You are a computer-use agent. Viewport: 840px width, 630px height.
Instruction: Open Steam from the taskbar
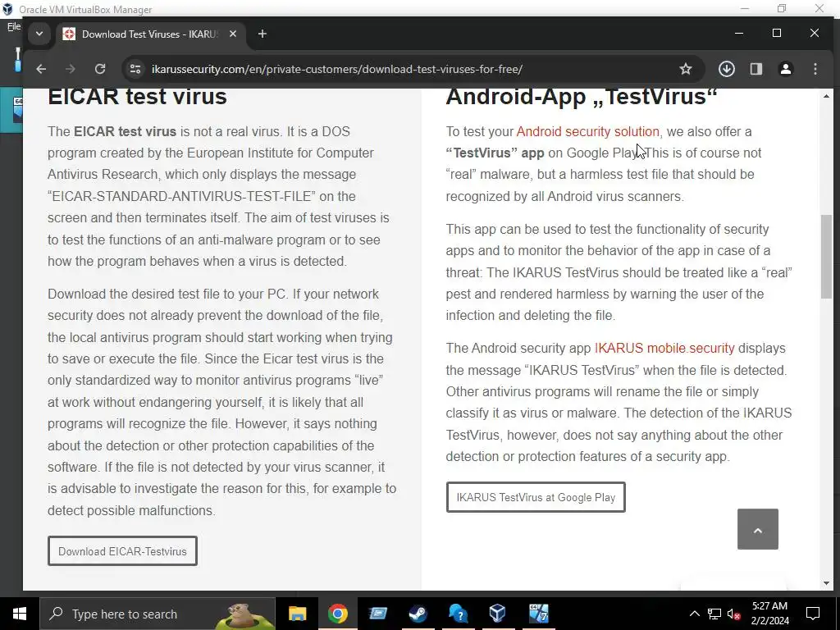coord(418,614)
